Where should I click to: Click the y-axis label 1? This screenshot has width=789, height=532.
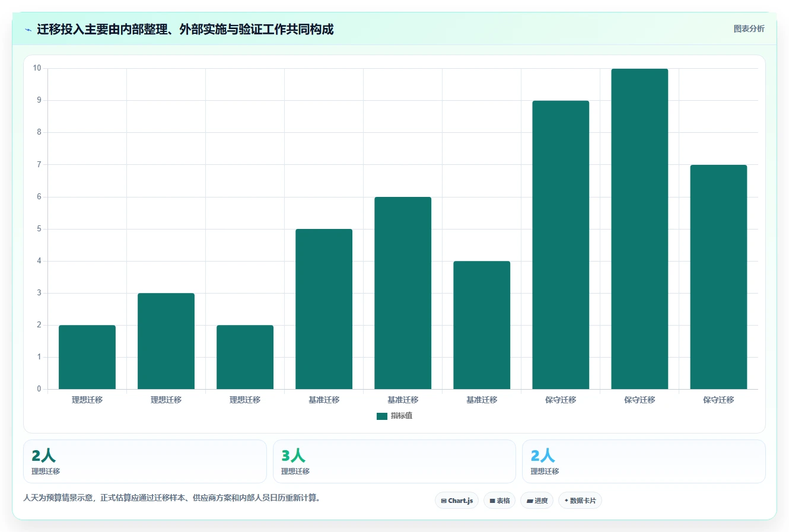[39, 357]
